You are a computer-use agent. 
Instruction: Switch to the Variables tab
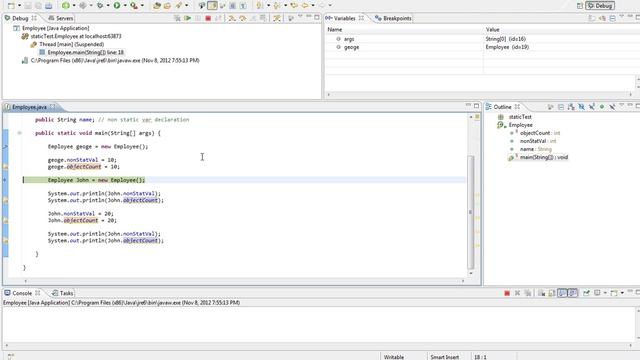tap(344, 18)
